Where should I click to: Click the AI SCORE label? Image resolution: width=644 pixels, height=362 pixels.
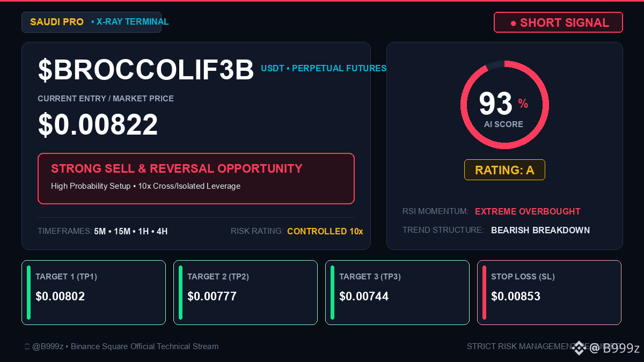pyautogui.click(x=503, y=124)
